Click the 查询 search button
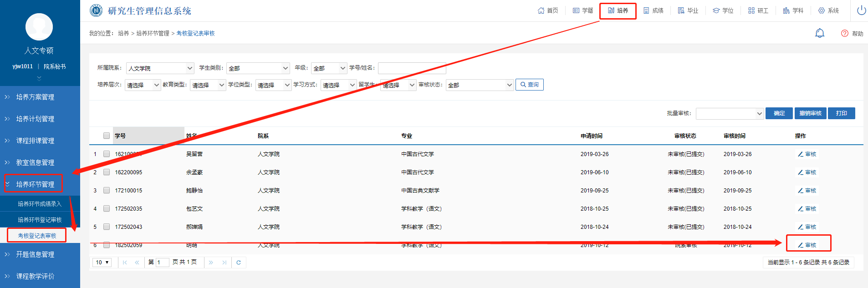Viewport: 868px width, 288px height. [x=529, y=85]
